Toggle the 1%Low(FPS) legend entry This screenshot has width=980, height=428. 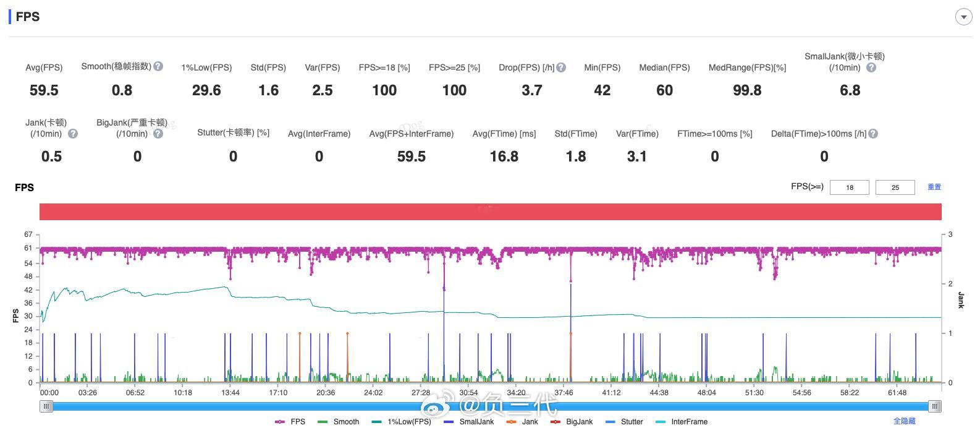click(402, 422)
